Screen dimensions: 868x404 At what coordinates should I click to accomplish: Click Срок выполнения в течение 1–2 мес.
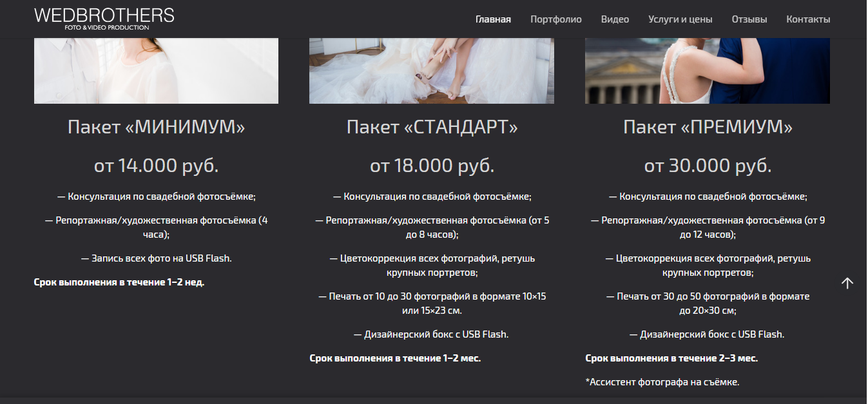(395, 358)
